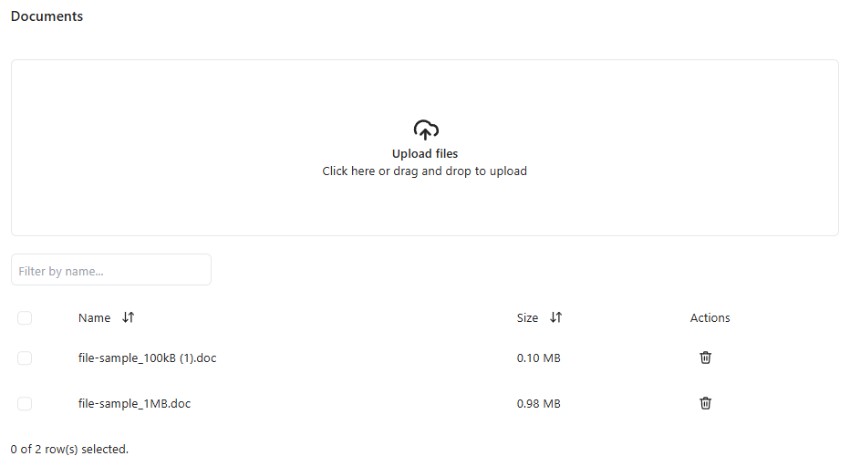The image size is (850, 469).
Task: Toggle the select-all checkbox in table header
Action: 24,318
